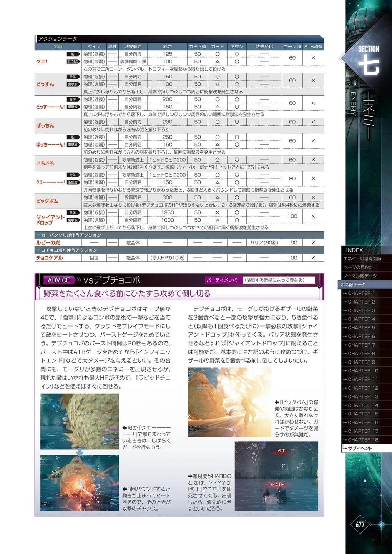This screenshot has width=392, height=554.
Task: Click the カット値 column header
Action: 197,47
